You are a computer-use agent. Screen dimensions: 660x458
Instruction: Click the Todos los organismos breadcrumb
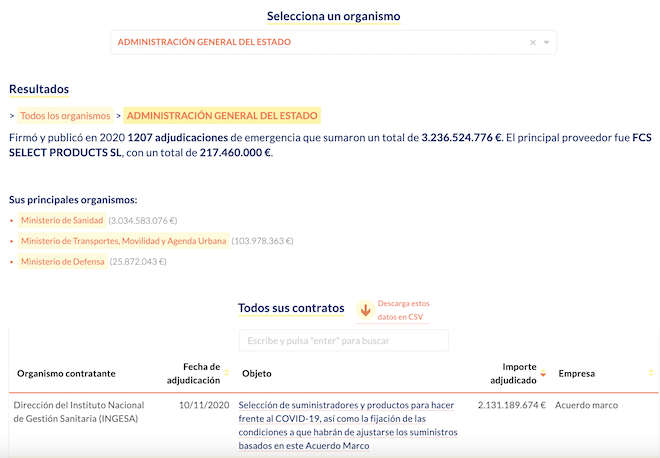pos(65,116)
